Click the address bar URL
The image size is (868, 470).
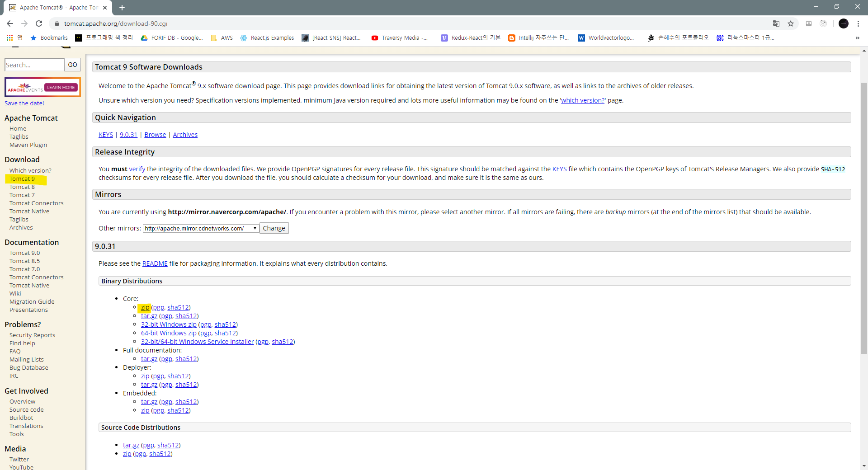click(116, 23)
